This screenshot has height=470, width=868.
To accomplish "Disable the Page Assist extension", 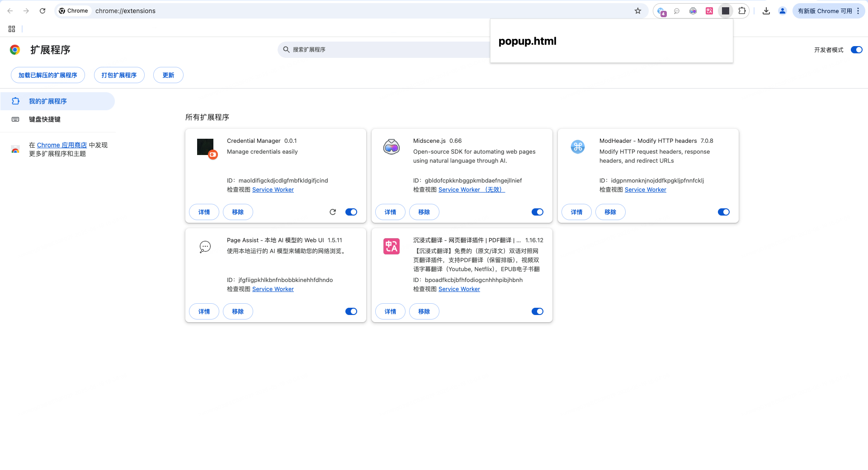I will (x=351, y=311).
